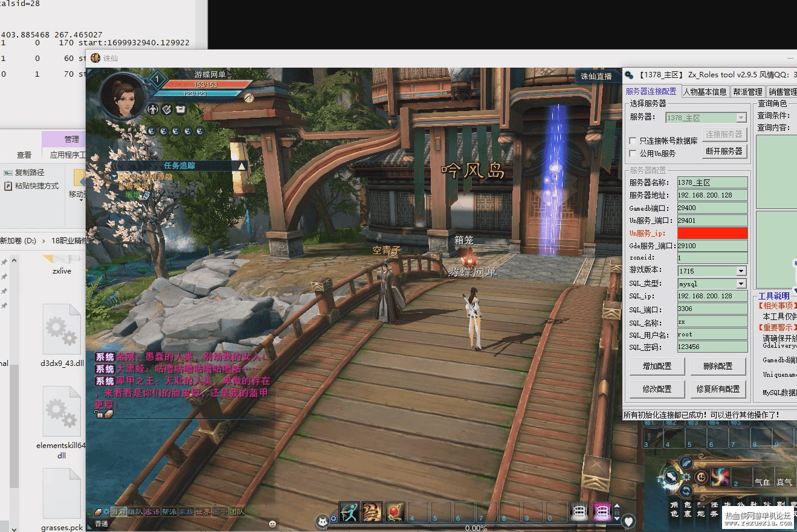This screenshot has width=797, height=532.
Task: Collapse the 任务追踪 quest tracker triangle
Action: 242,166
